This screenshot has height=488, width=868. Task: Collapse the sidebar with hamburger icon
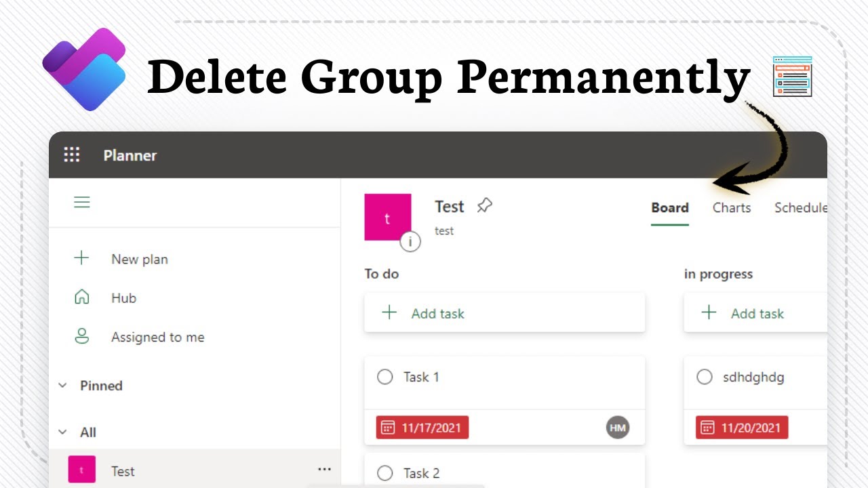[x=82, y=203]
